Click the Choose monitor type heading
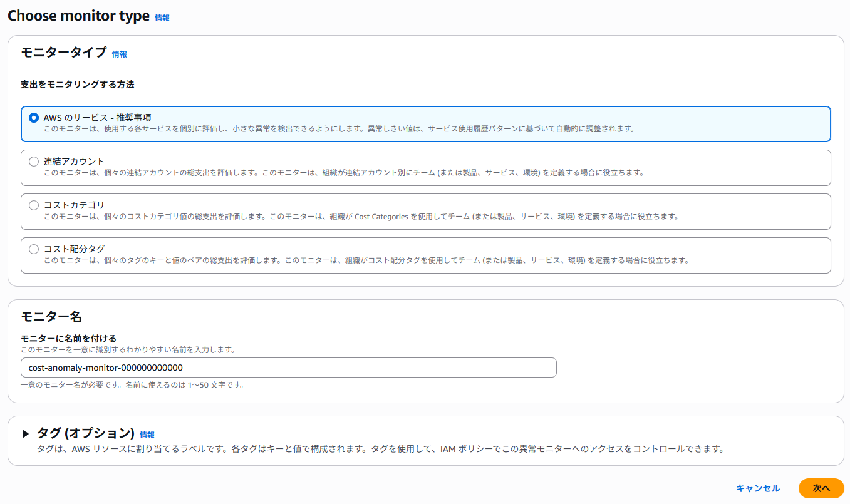Viewport: 850px width, 504px height. [x=78, y=16]
